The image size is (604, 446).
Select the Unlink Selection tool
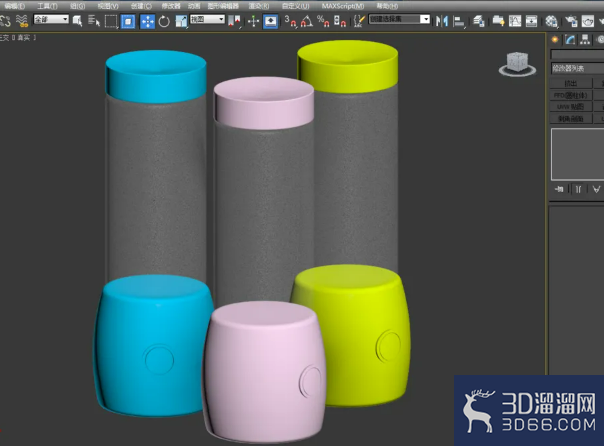point(5,21)
